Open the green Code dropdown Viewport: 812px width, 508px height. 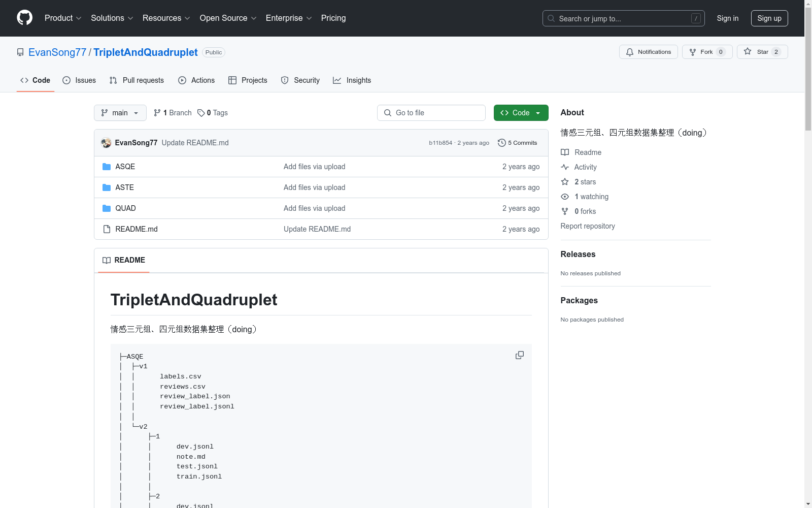pyautogui.click(x=521, y=113)
